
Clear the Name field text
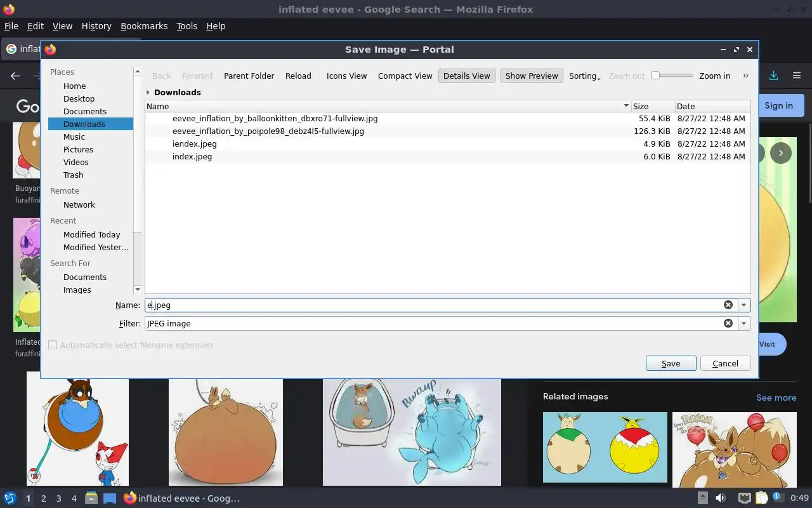[728, 305]
